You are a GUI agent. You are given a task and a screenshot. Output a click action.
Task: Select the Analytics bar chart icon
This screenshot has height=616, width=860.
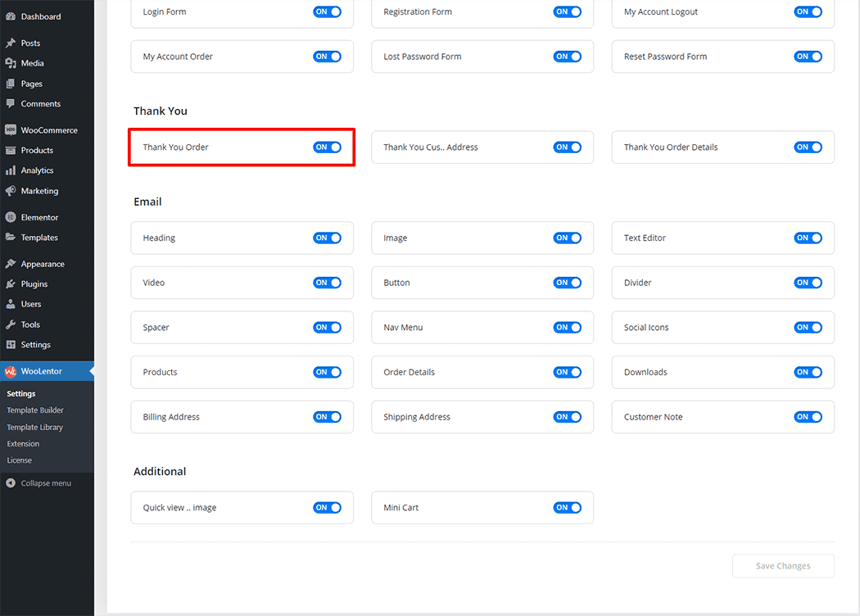11,170
